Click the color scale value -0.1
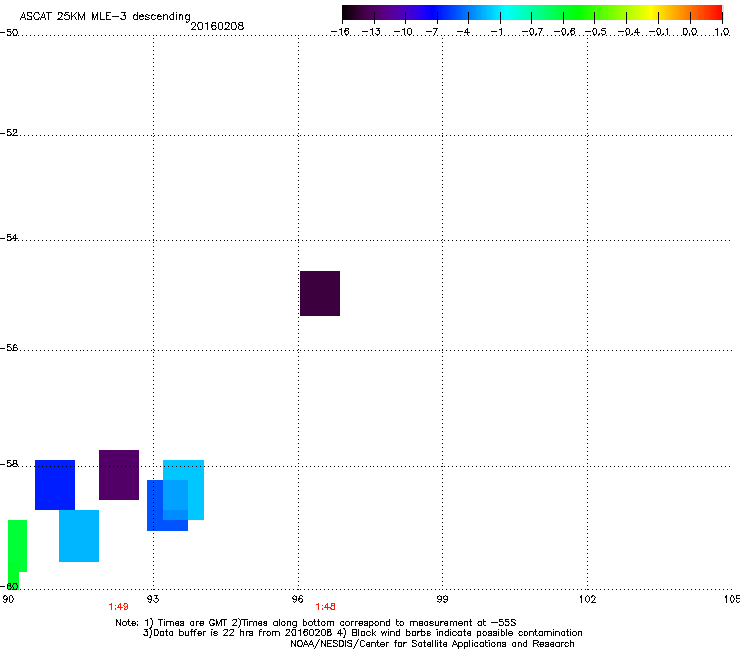This screenshot has width=740, height=650. click(659, 32)
